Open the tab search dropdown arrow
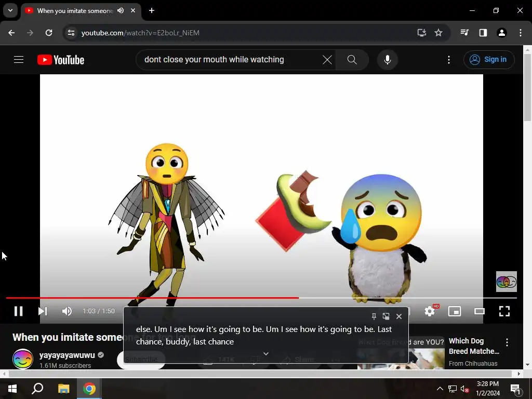The width and height of the screenshot is (532, 399). pos(10,10)
